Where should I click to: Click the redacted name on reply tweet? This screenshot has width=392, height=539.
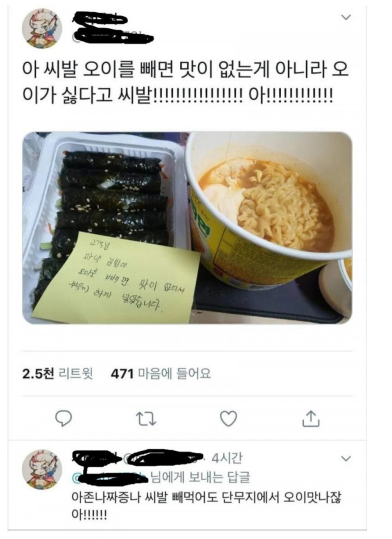click(97, 458)
